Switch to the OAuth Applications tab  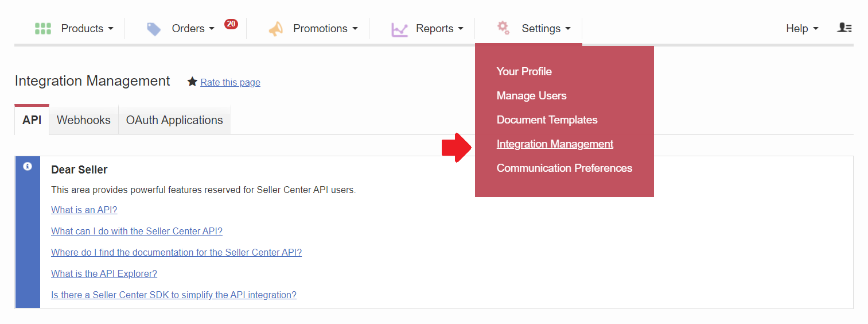[174, 120]
